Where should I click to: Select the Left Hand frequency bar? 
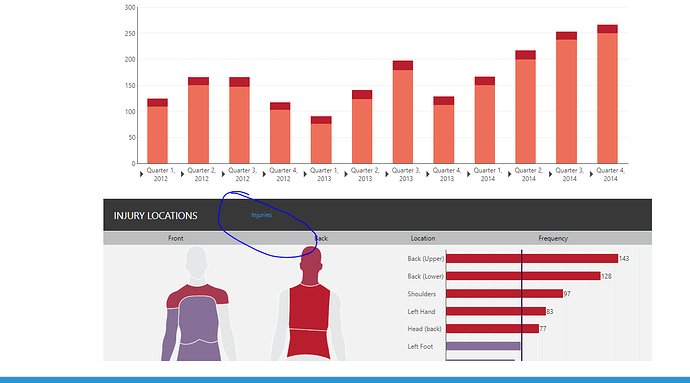[496, 311]
